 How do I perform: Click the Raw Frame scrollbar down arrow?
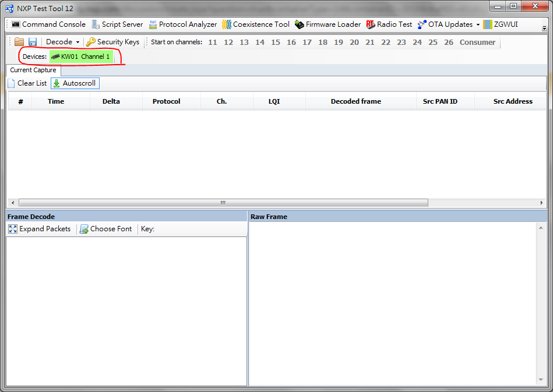point(541,380)
